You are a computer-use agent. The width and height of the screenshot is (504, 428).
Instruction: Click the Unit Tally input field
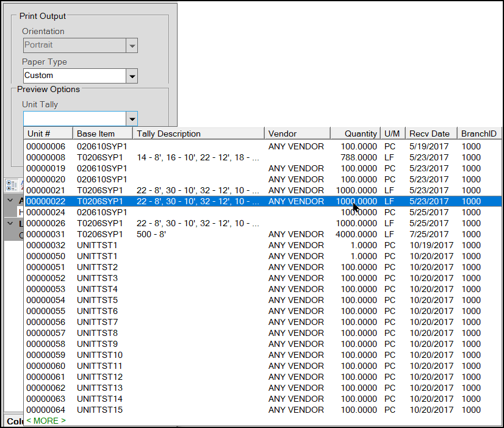point(74,118)
